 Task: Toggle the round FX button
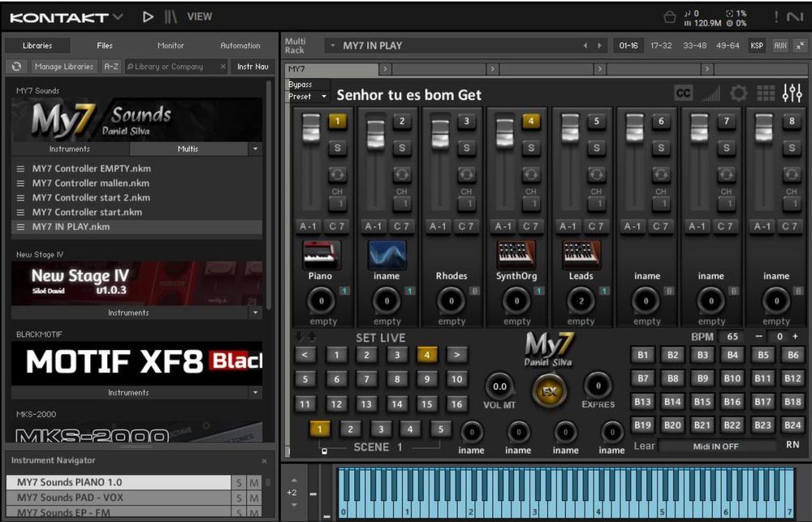549,391
